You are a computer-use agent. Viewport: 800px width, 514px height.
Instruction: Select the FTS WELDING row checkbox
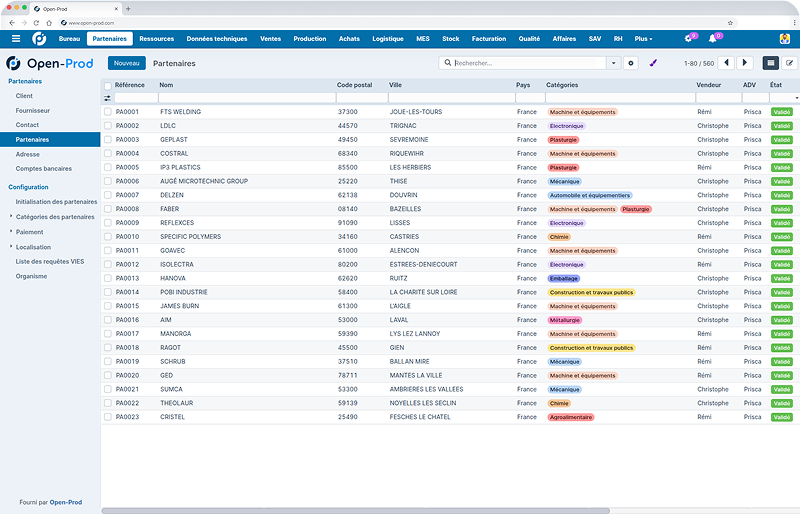108,111
